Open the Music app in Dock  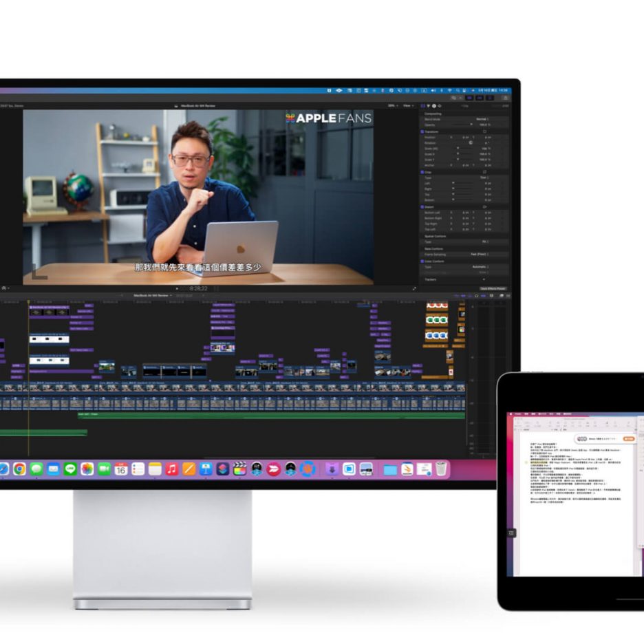click(x=172, y=469)
